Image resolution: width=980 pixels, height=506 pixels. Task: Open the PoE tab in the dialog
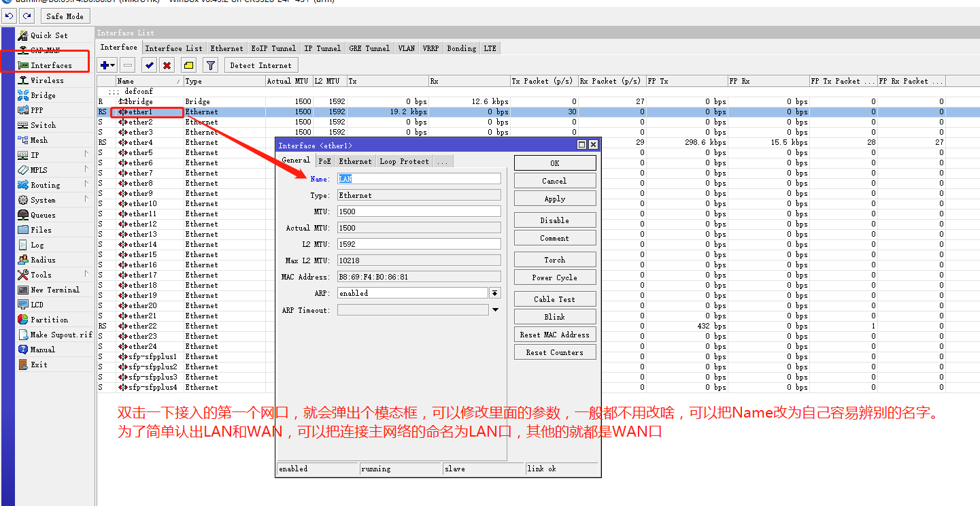click(x=324, y=162)
